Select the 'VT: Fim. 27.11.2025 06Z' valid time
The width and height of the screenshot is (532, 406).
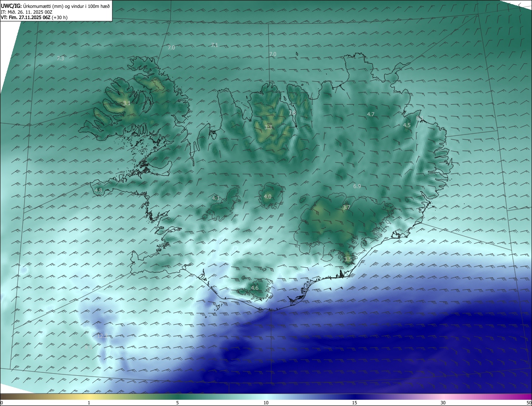click(26, 17)
